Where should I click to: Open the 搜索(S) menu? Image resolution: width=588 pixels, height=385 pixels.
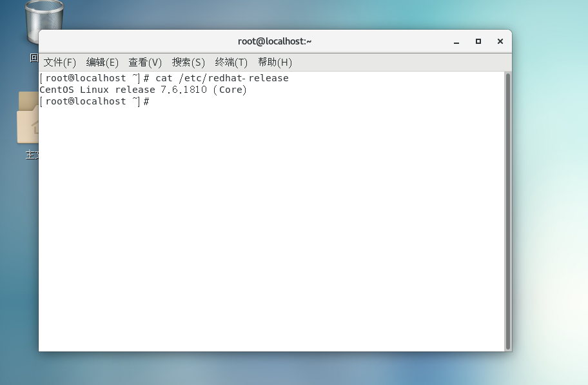tap(188, 62)
